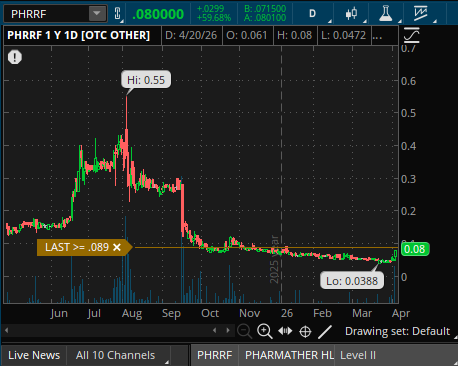Expand the truncated header ellipsis
The image size is (458, 366).
pyautogui.click(x=377, y=36)
